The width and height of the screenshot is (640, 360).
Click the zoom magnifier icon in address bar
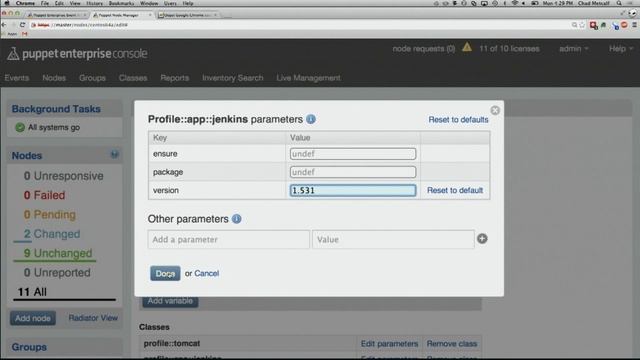[574, 25]
